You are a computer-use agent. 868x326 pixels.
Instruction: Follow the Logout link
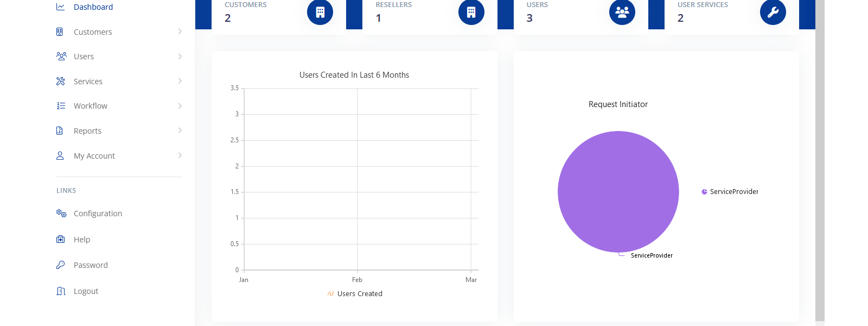(x=86, y=291)
